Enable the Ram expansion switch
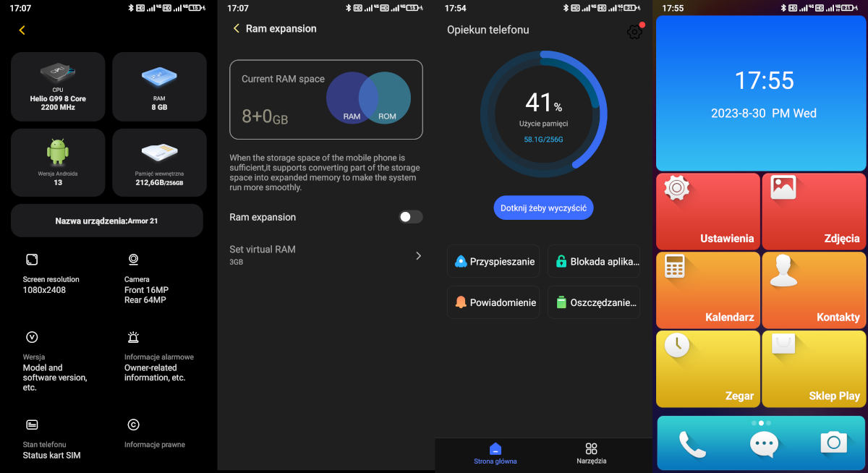The image size is (868, 473). pyautogui.click(x=410, y=217)
